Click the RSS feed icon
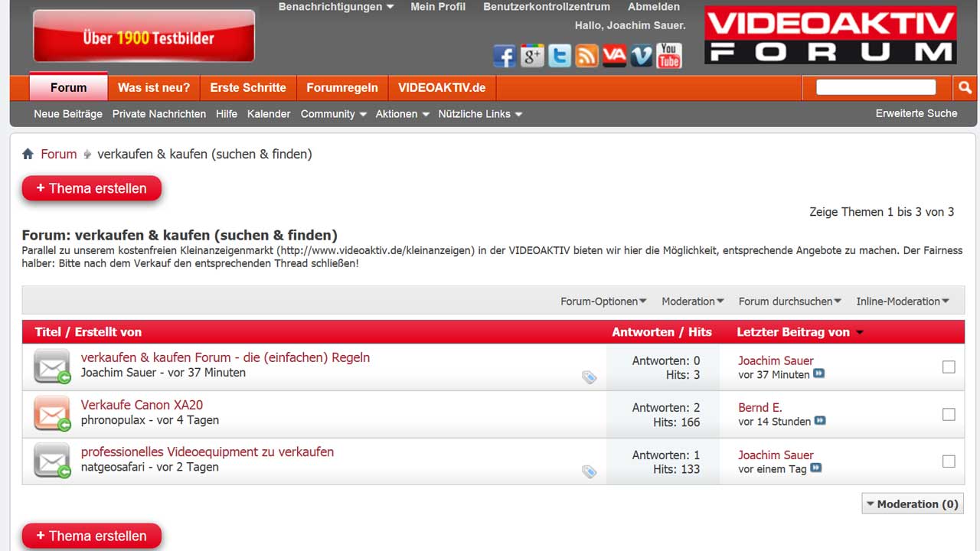 pyautogui.click(x=586, y=56)
